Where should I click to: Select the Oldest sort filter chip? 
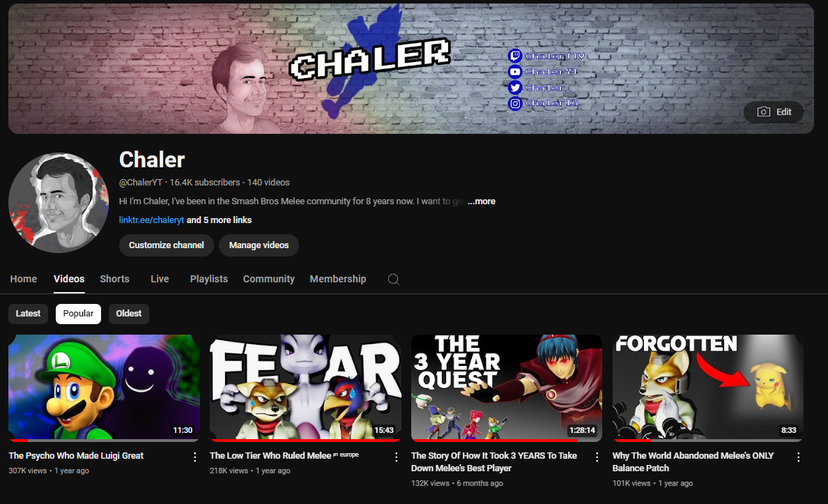tap(129, 313)
